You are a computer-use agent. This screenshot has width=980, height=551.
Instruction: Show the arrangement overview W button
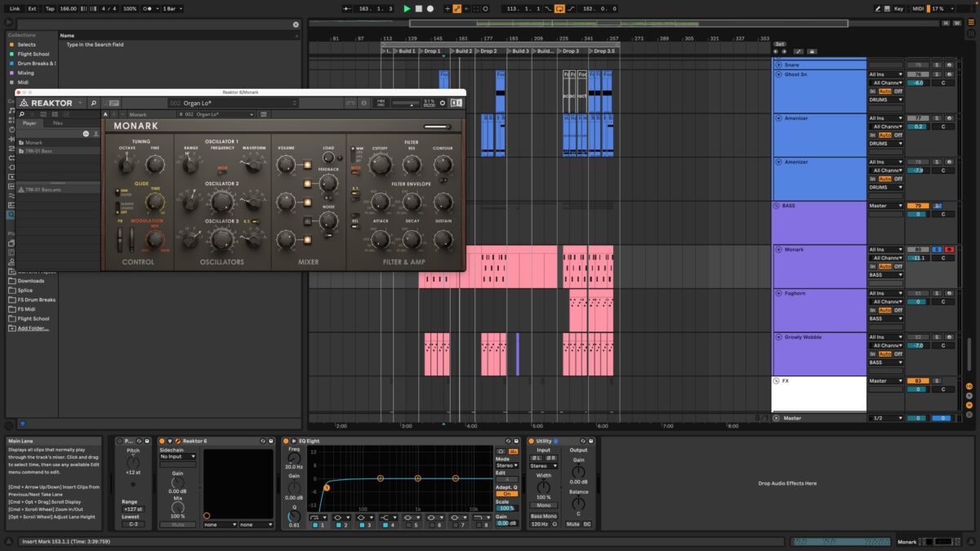[957, 23]
